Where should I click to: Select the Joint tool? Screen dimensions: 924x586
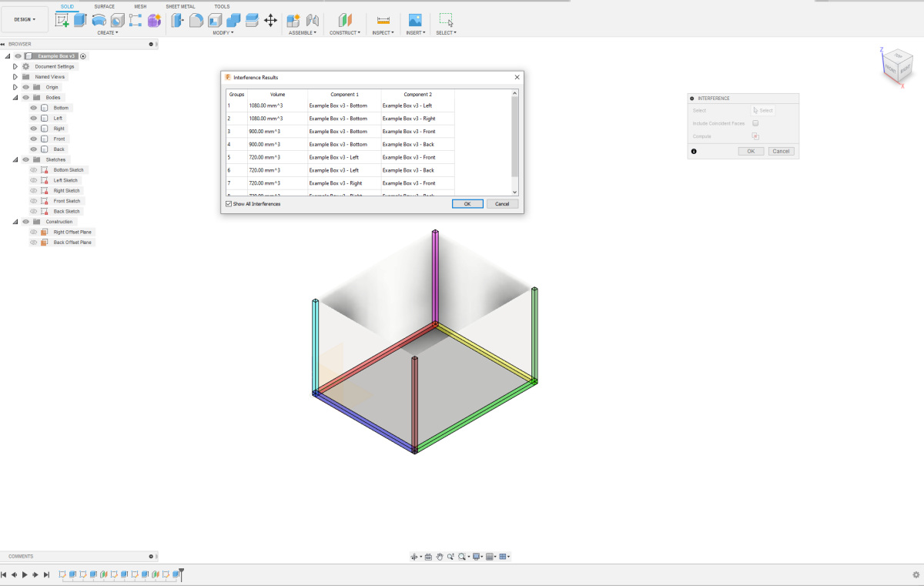pyautogui.click(x=312, y=21)
